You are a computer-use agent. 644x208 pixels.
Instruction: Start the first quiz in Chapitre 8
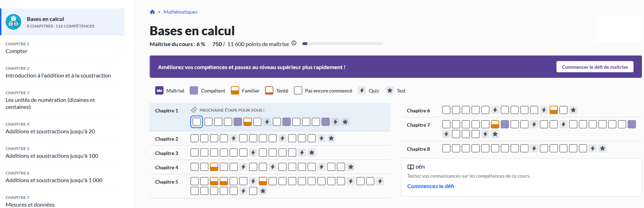[x=534, y=148]
